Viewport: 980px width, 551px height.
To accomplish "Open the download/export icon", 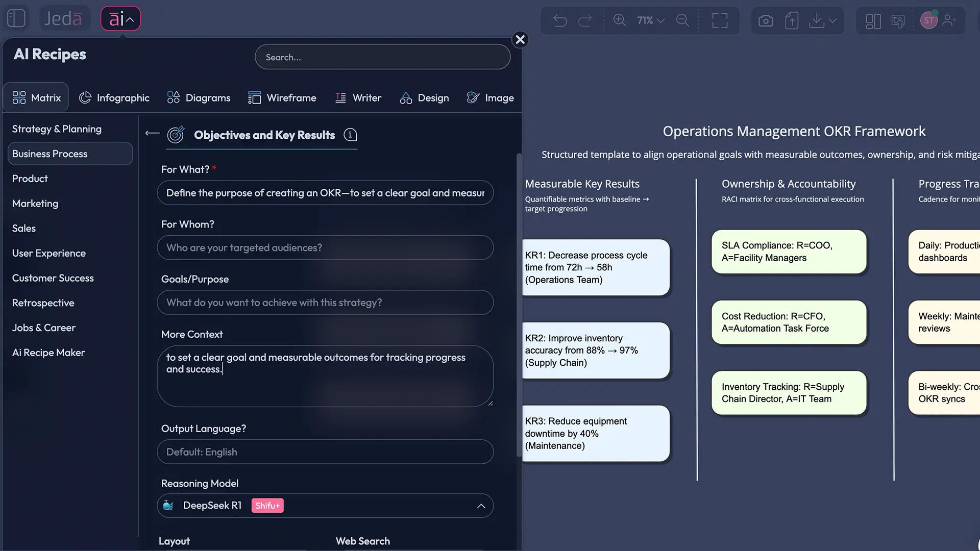I will [x=817, y=20].
